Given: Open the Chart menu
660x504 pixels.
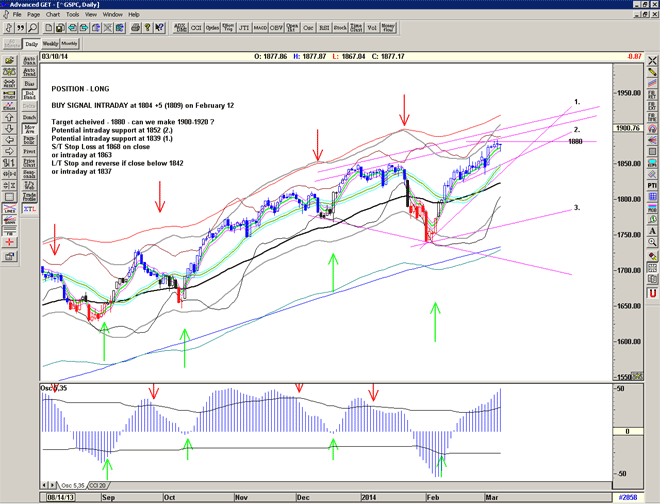Looking at the screenshot, I should tap(52, 15).
